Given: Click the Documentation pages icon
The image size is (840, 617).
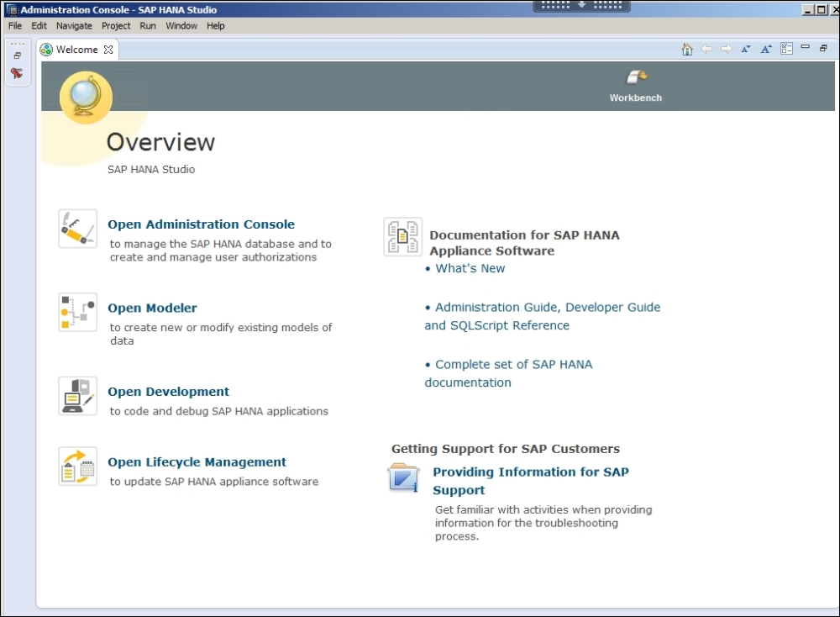Looking at the screenshot, I should (x=403, y=237).
